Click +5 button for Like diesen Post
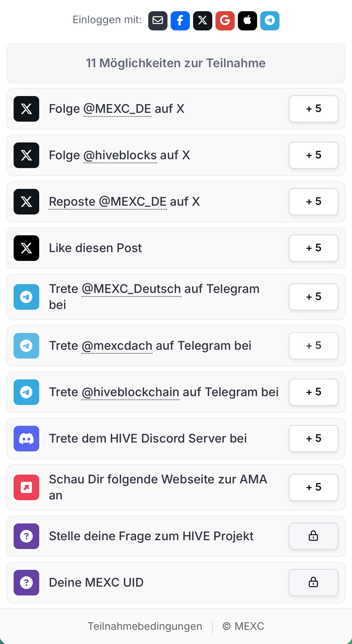352x644 pixels. 313,248
